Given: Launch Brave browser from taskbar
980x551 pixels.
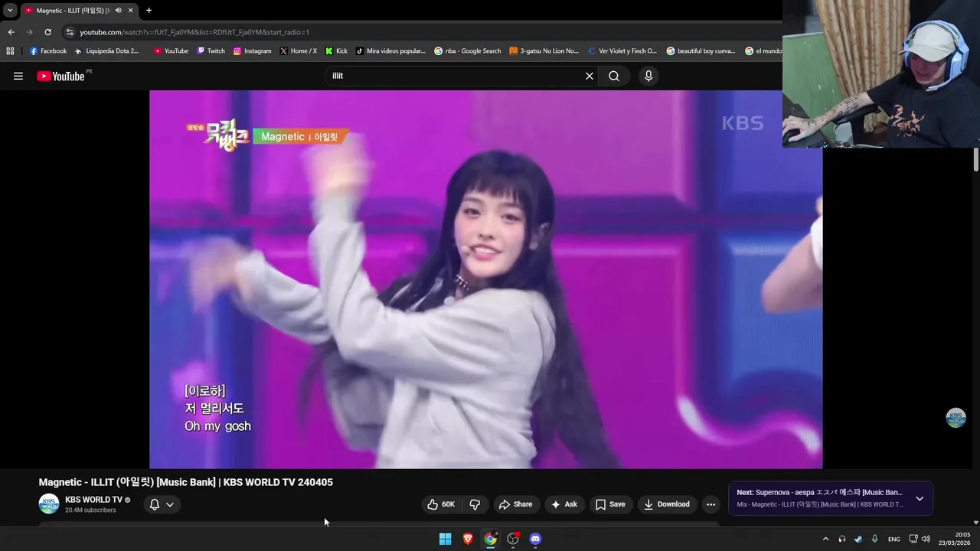Looking at the screenshot, I should (468, 539).
